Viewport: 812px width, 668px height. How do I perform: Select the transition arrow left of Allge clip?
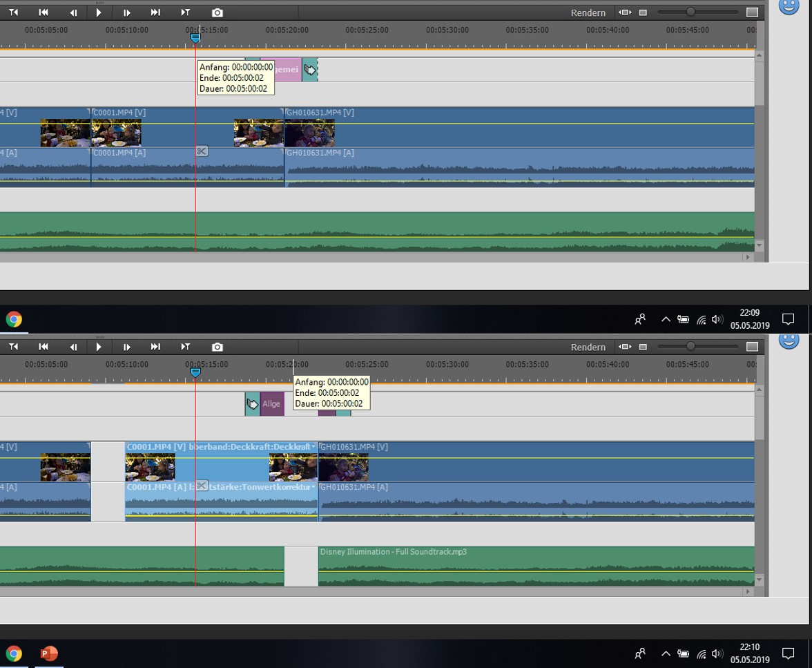[x=252, y=403]
